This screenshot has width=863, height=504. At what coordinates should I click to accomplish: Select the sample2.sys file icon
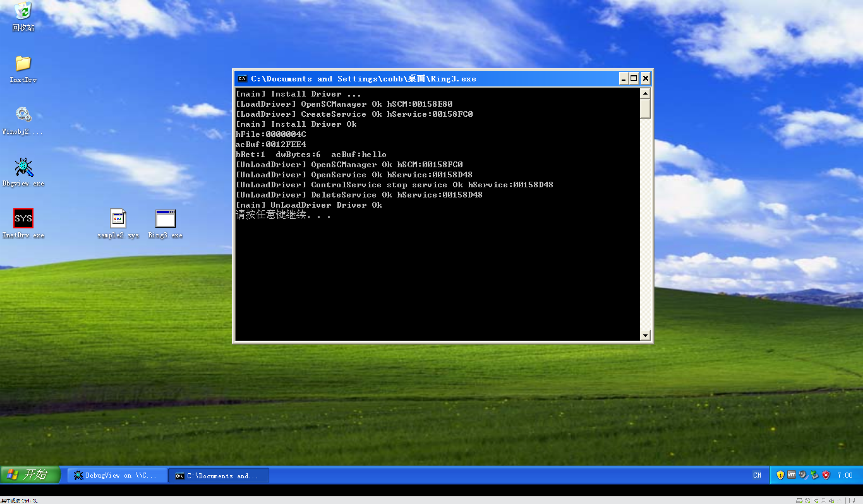(x=118, y=218)
